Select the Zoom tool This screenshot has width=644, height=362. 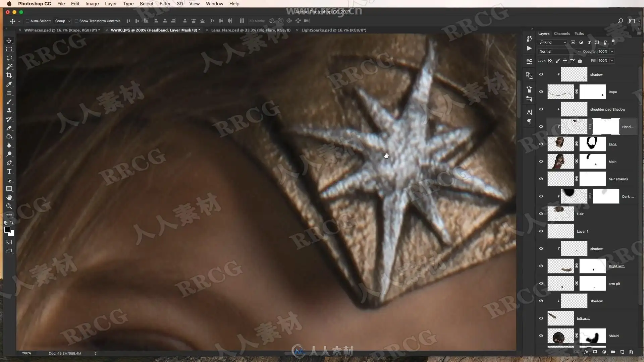pyautogui.click(x=9, y=206)
